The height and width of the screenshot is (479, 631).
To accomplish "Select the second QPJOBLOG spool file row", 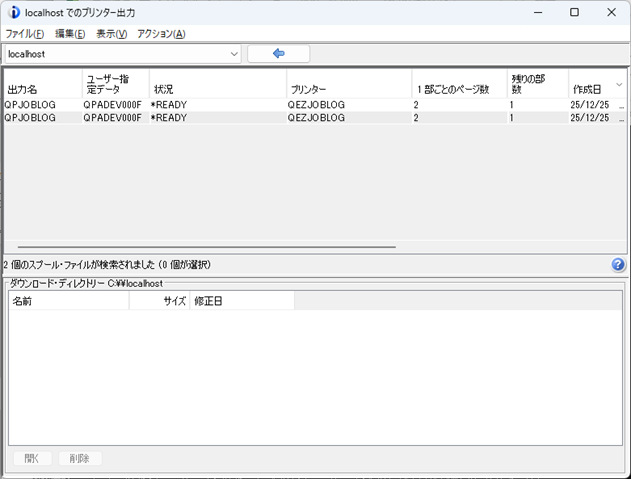I will [200, 117].
